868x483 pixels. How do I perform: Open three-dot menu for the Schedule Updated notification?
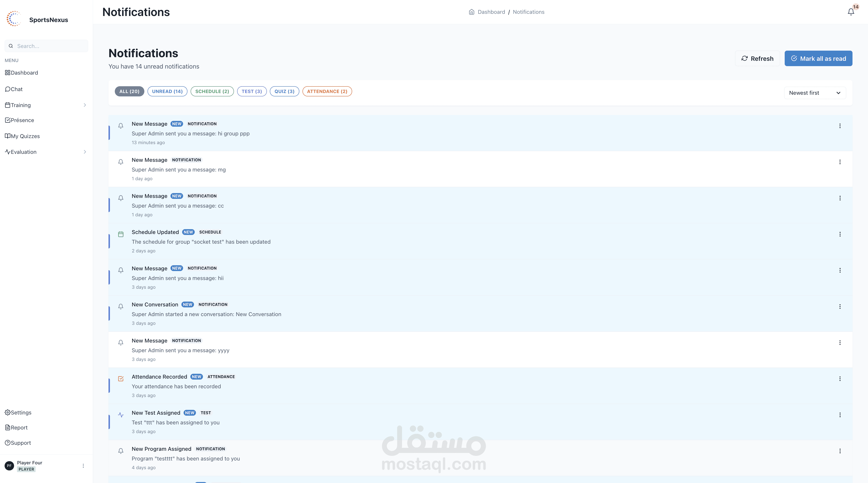(840, 234)
